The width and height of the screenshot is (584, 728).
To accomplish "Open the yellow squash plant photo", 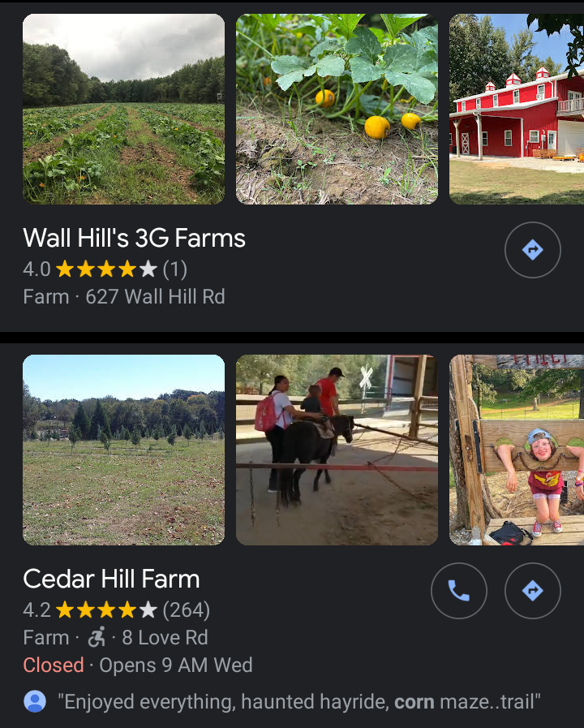I will (337, 109).
